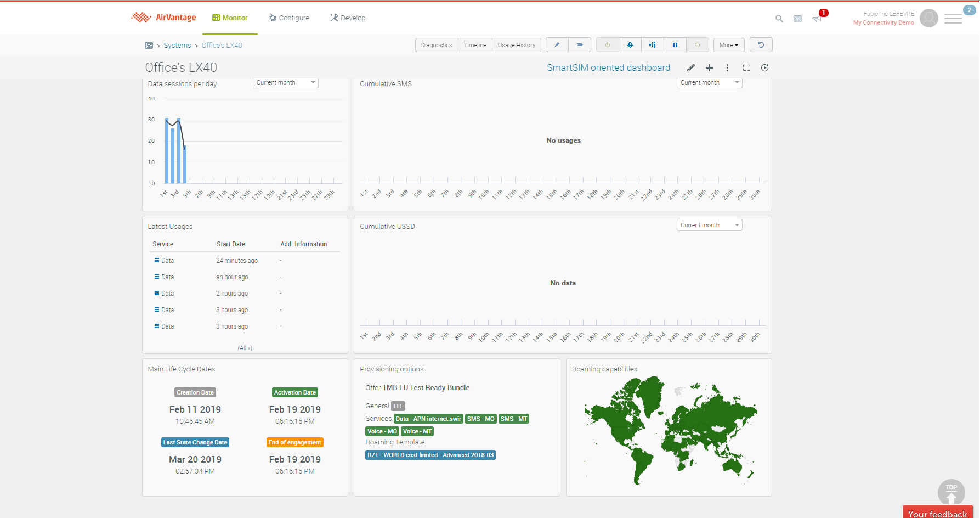Click the edit pencil icon beside dashboard title
The height and width of the screenshot is (518, 980).
pos(691,68)
